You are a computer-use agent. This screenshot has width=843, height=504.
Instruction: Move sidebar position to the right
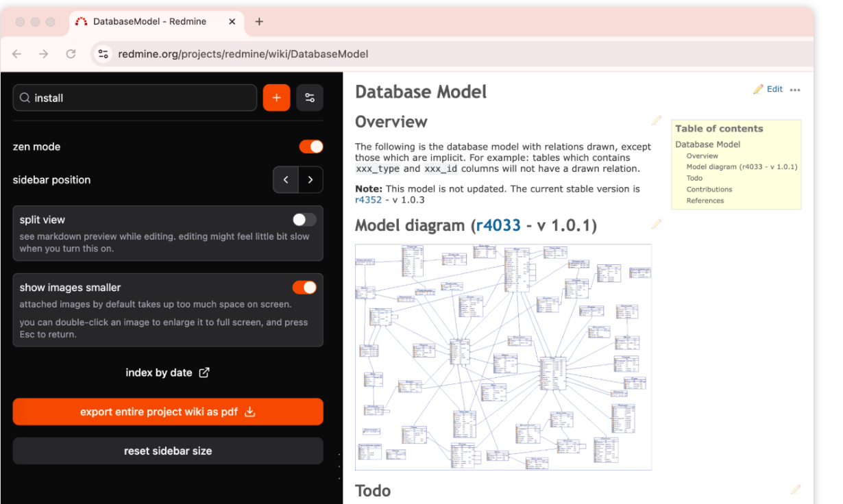point(310,180)
